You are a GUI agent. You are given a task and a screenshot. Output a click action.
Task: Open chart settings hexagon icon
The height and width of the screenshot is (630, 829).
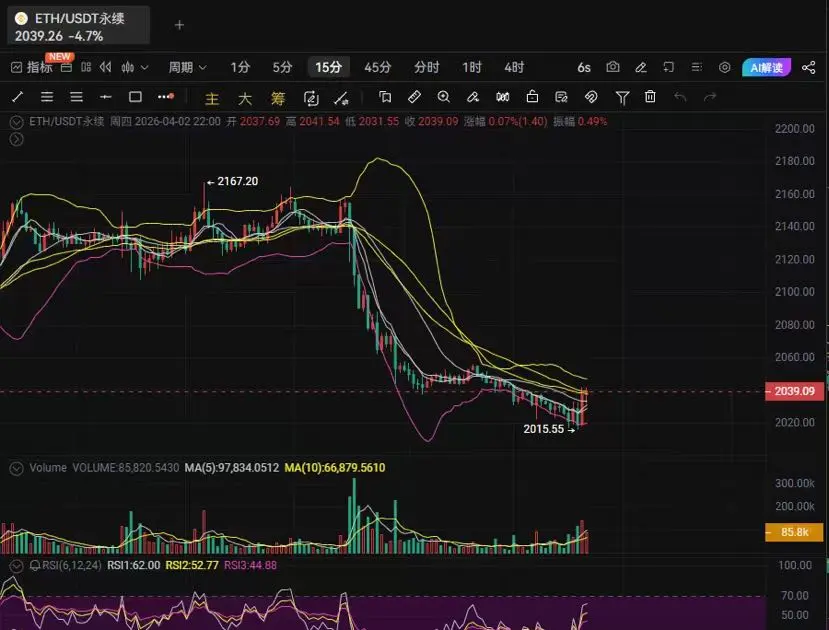click(x=725, y=67)
